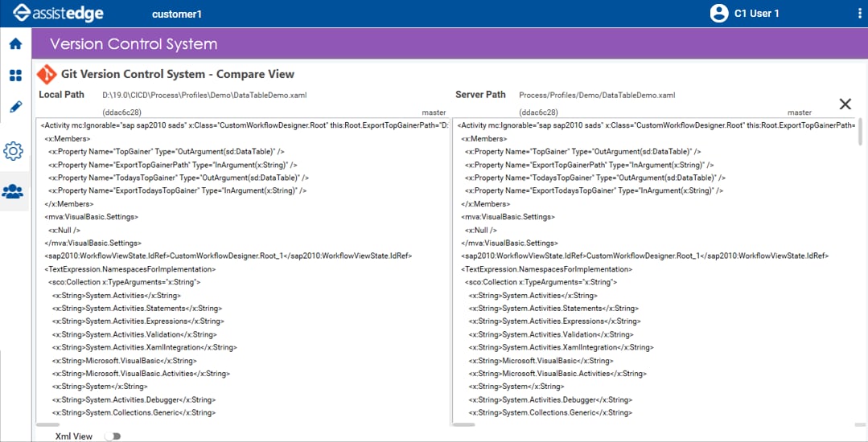Click the customer1 tenant label
The image size is (868, 442).
(x=177, y=14)
